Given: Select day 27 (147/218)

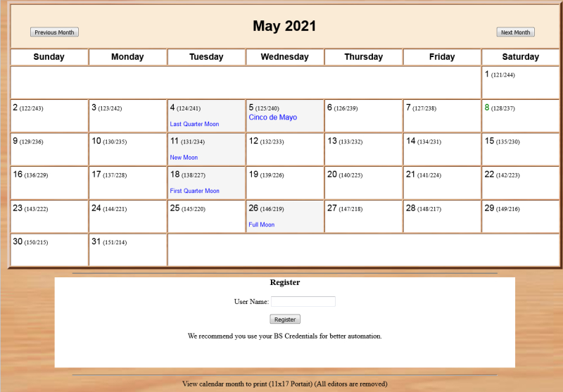Looking at the screenshot, I should tap(364, 217).
